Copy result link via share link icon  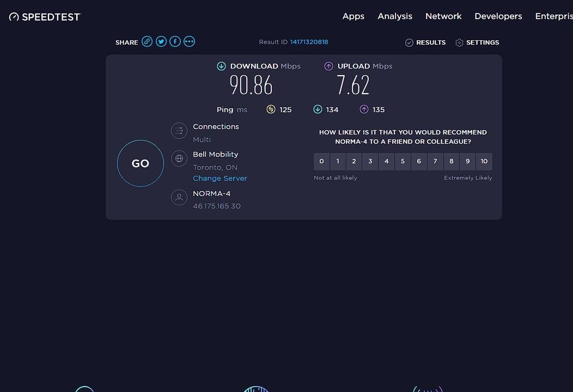click(x=147, y=41)
